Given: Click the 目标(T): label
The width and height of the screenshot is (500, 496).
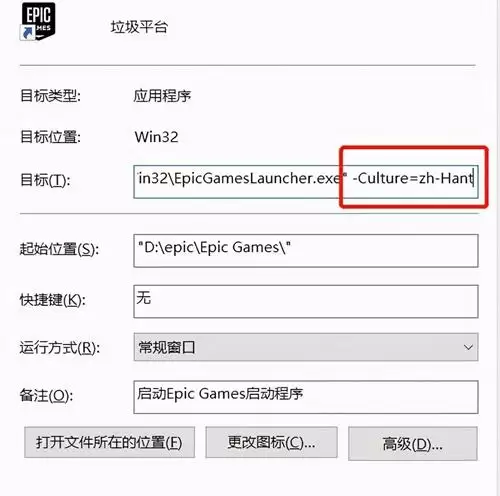Looking at the screenshot, I should [x=45, y=180].
